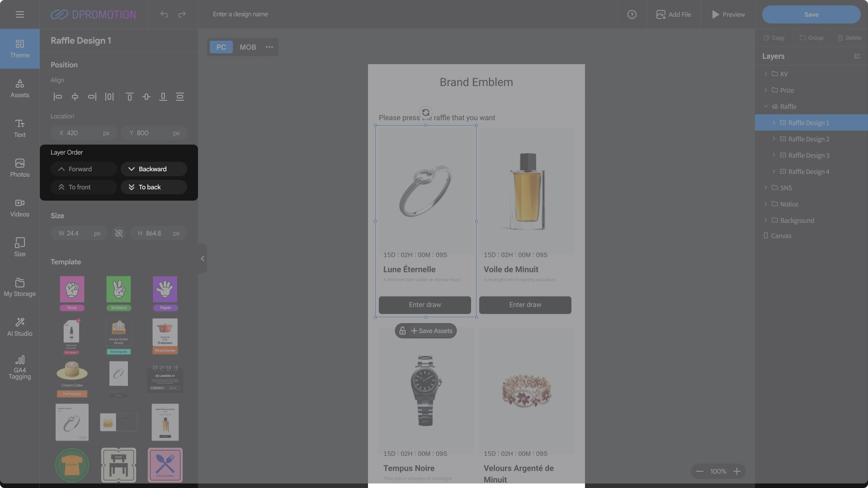
Task: Switch canvas view to MOB
Action: (248, 47)
